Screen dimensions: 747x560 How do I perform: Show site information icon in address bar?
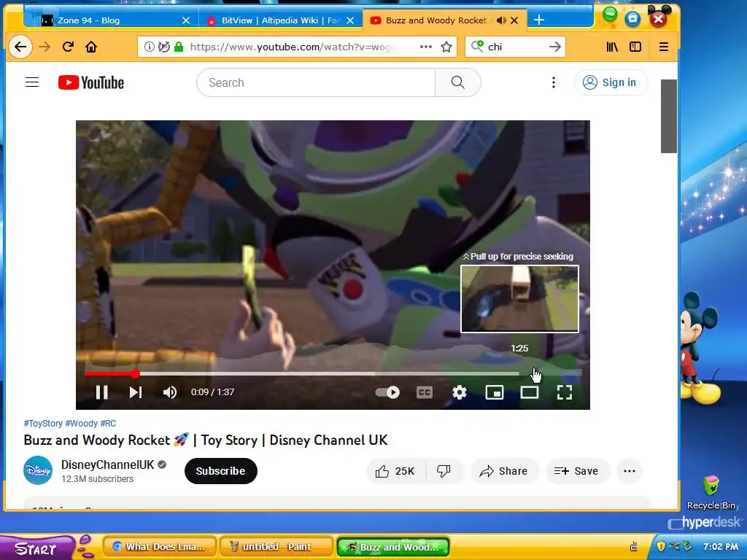point(149,47)
